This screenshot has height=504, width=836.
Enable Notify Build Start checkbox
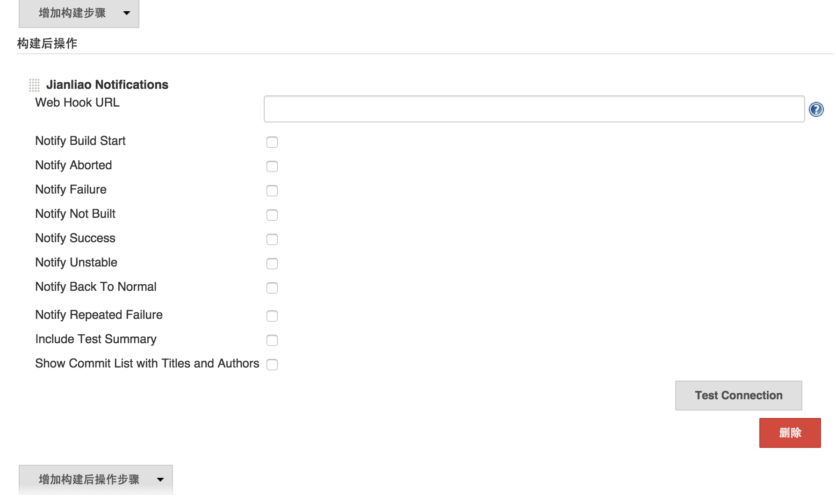(272, 142)
